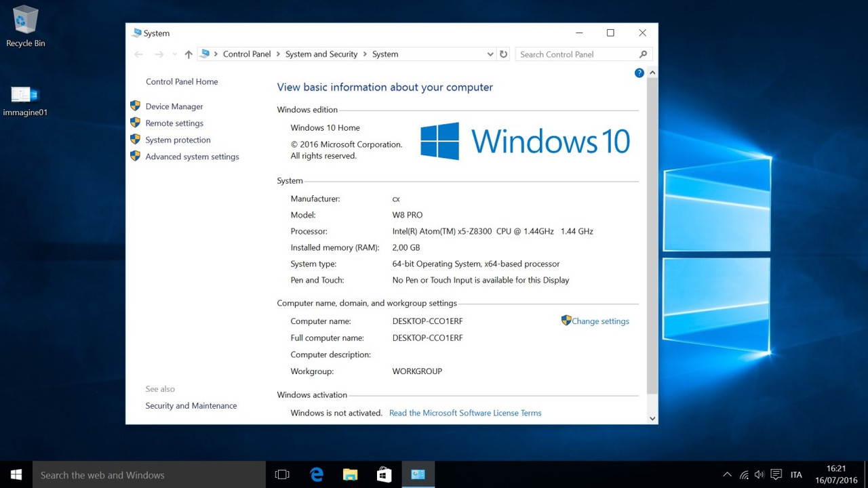Maximize the System window
The width and height of the screenshot is (868, 488).
pos(610,33)
